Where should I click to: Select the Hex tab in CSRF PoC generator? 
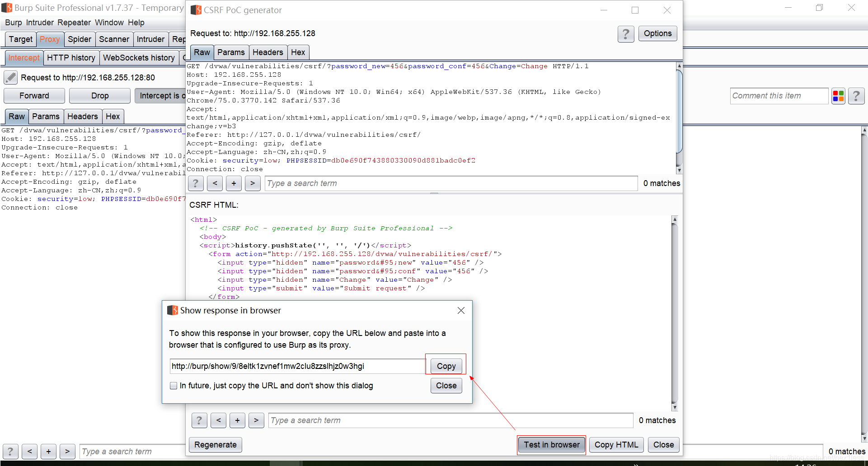[x=298, y=52]
